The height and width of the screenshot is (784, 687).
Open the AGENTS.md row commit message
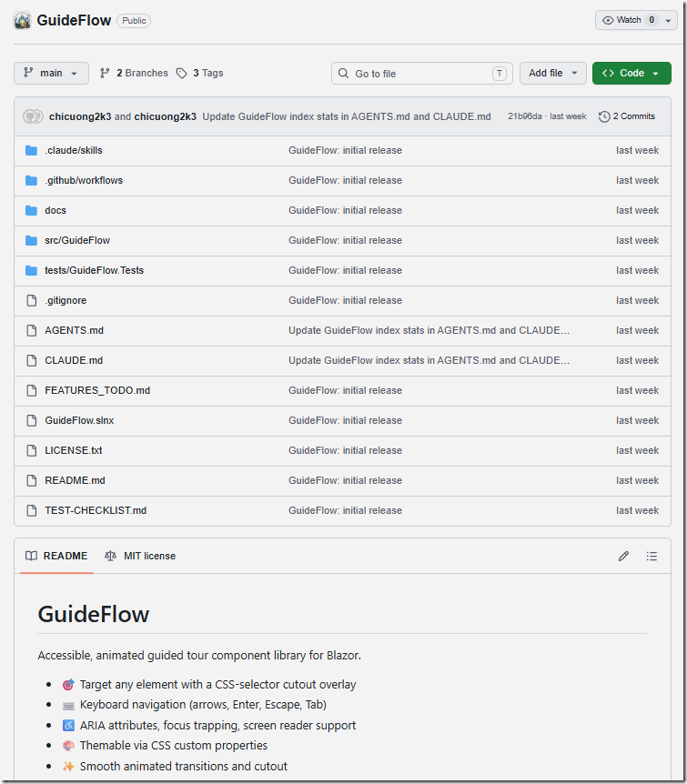coord(429,330)
